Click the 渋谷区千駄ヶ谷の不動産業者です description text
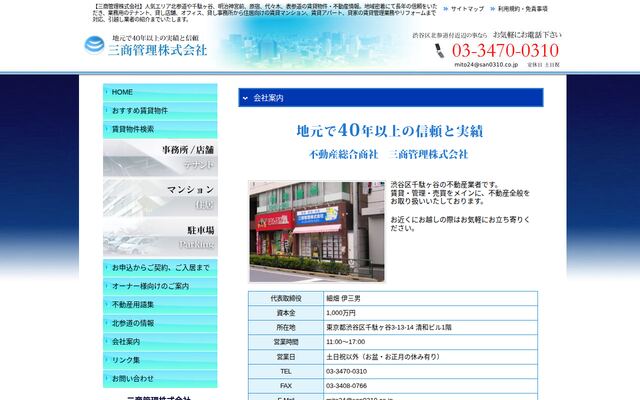Viewport: 640px width, 400px height. click(444, 184)
